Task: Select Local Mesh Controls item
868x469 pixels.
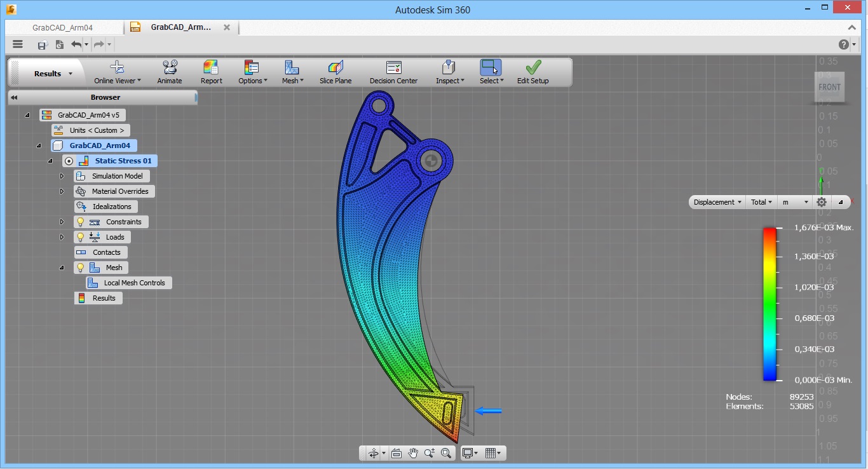Action: tap(129, 283)
